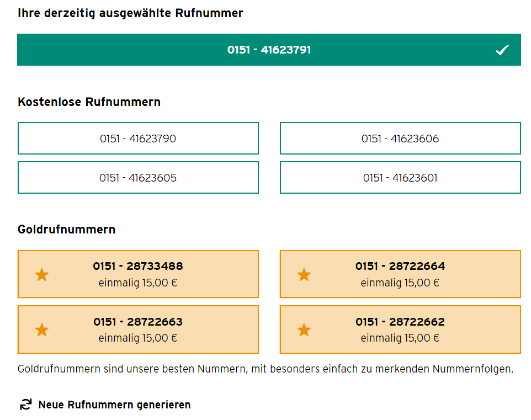This screenshot has height=420, width=531.
Task: Click the refresh arrows icon at the bottom
Action: click(26, 405)
